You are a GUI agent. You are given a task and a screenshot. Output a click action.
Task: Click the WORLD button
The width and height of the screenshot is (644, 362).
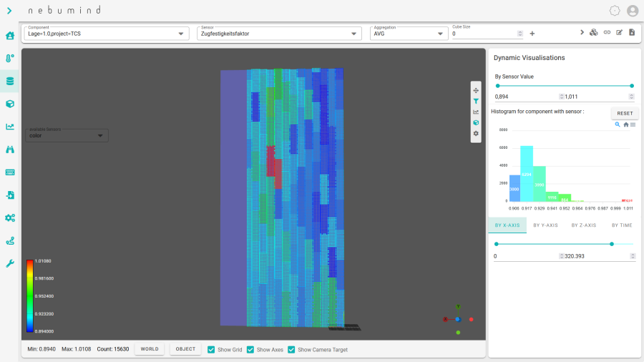(150, 349)
